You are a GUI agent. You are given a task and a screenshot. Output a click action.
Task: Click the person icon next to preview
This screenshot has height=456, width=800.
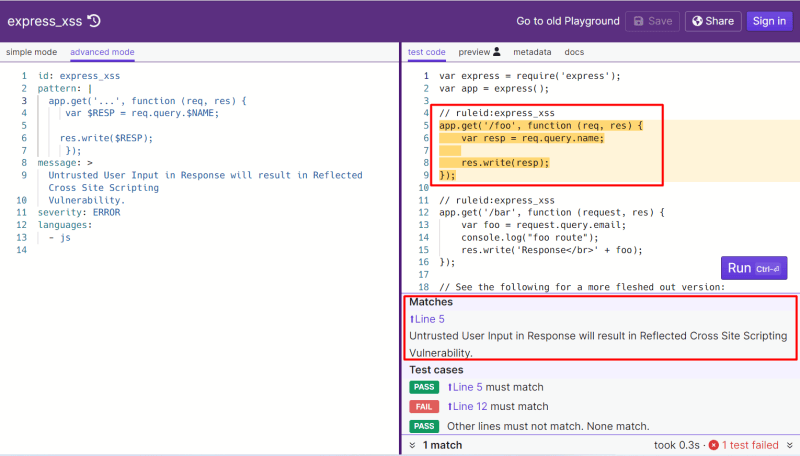pyautogui.click(x=497, y=52)
